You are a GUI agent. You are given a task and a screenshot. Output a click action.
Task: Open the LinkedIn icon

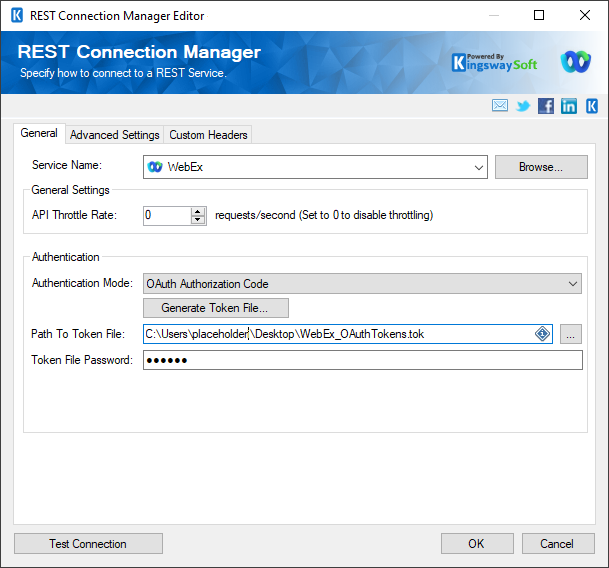[569, 106]
